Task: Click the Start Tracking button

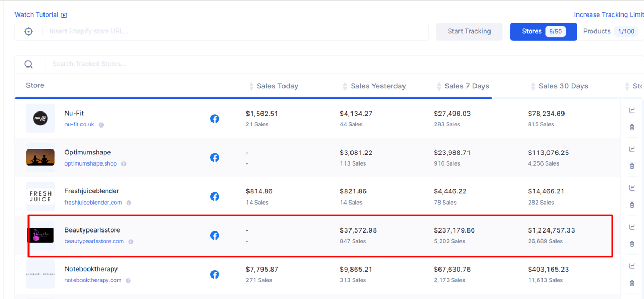Action: point(469,32)
